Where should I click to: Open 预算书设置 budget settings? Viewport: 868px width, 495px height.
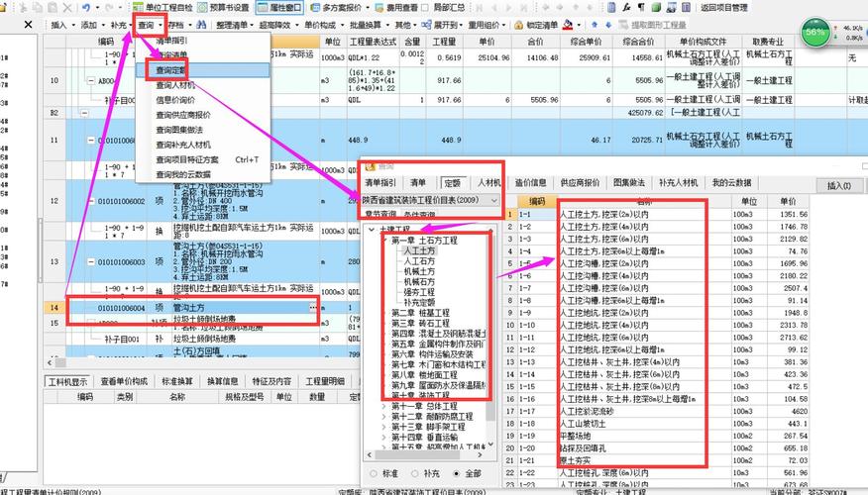point(224,7)
